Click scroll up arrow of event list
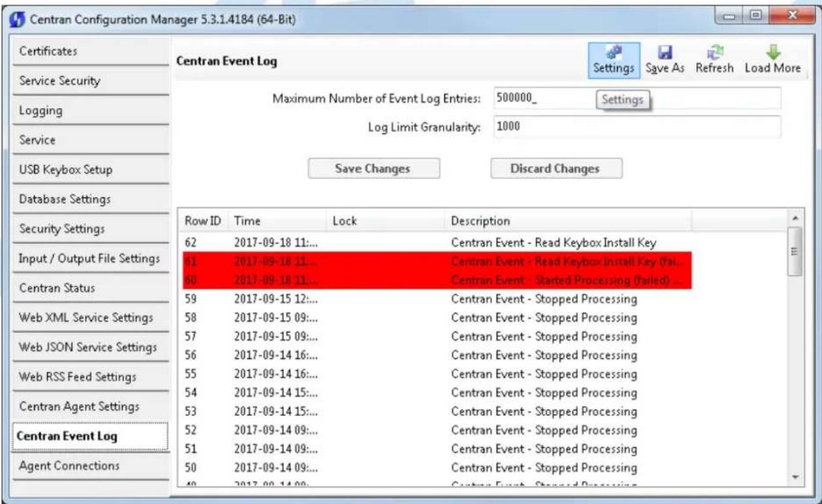This screenshot has width=822, height=504. pyautogui.click(x=795, y=218)
